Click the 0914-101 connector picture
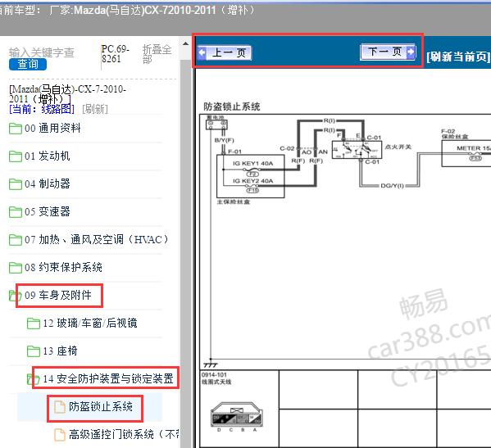The image size is (491, 448). point(237,415)
